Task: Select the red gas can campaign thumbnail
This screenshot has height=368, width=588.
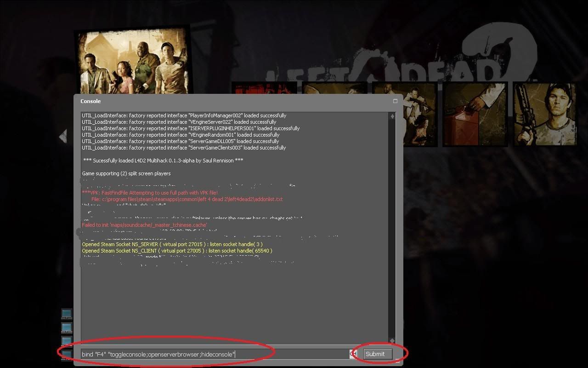Action: pyautogui.click(x=475, y=114)
